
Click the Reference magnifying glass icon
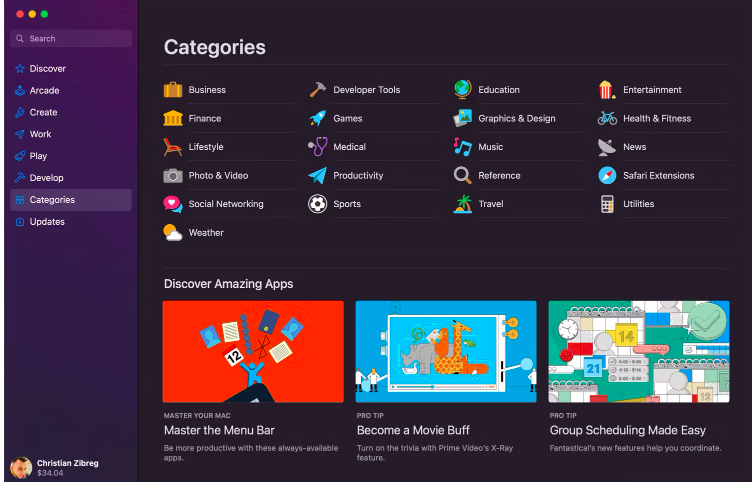coord(463,176)
